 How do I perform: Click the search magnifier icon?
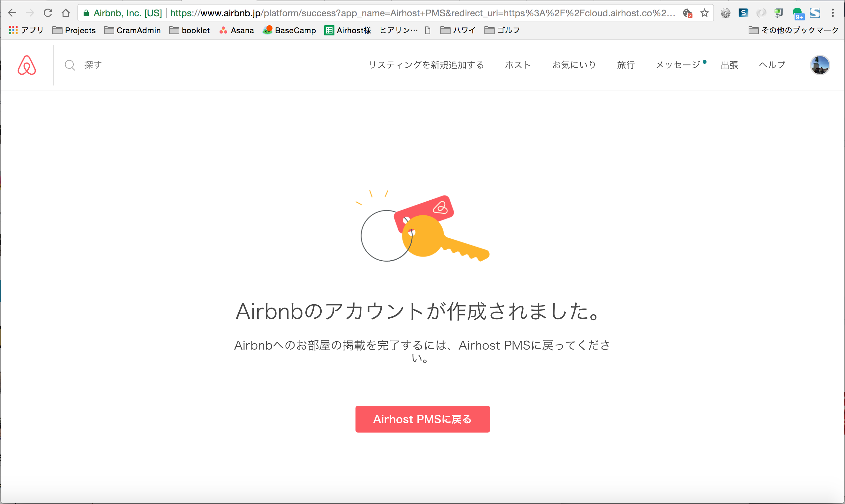(x=70, y=65)
